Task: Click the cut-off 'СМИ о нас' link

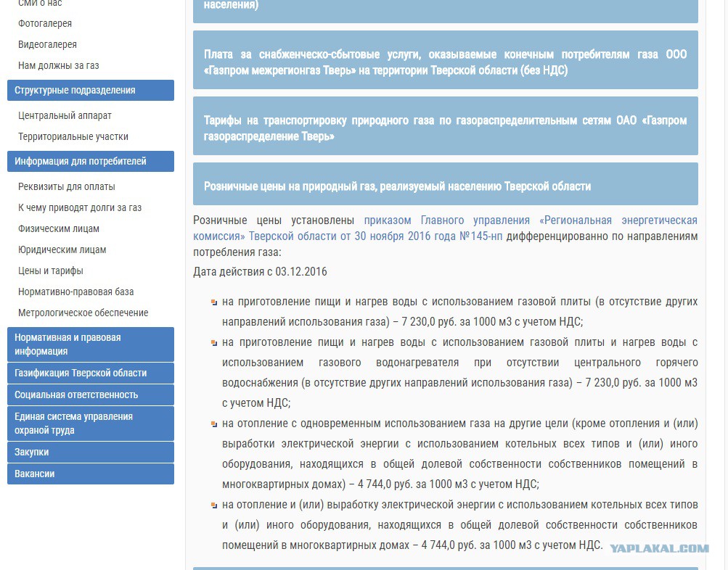Action: [40, 3]
